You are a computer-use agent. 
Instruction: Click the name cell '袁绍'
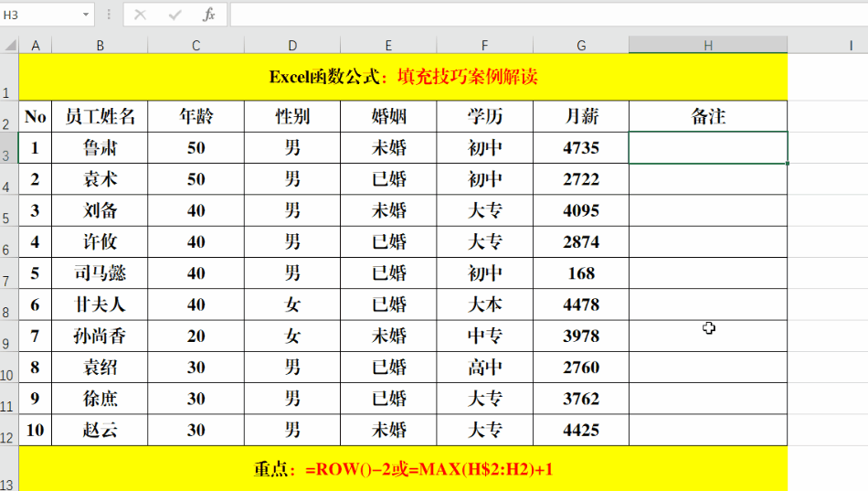[x=100, y=367]
